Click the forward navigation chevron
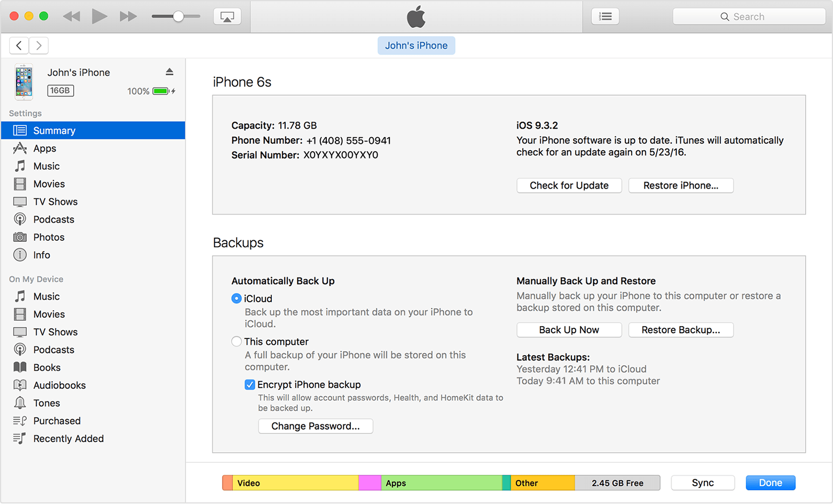This screenshot has height=504, width=833. [38, 45]
